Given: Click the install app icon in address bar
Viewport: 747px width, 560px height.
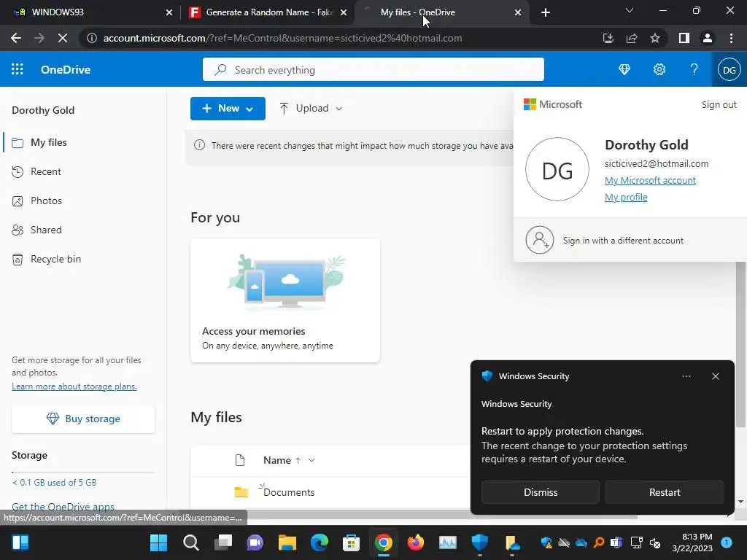Looking at the screenshot, I should pos(608,38).
